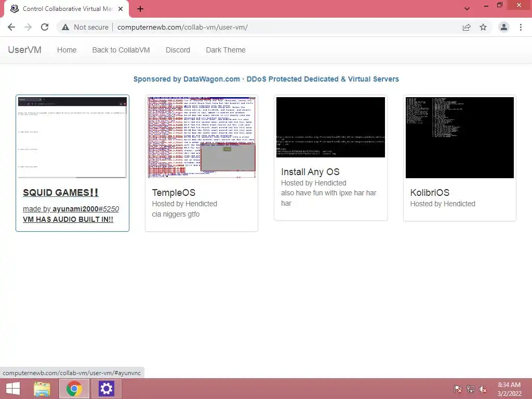Close the Control Collaborative Virtual Machines tab
The width and height of the screenshot is (532, 399).
(x=121, y=9)
